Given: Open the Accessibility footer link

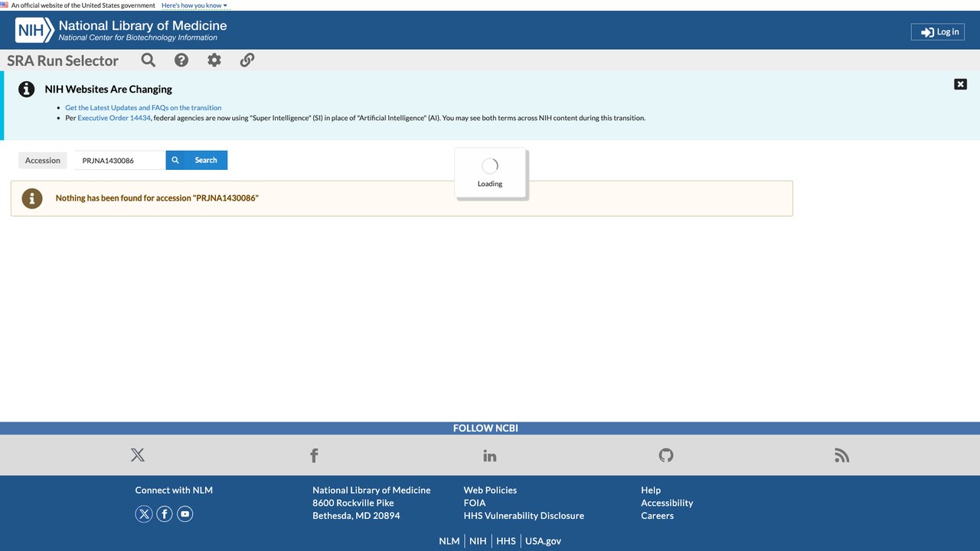Looking at the screenshot, I should [667, 503].
